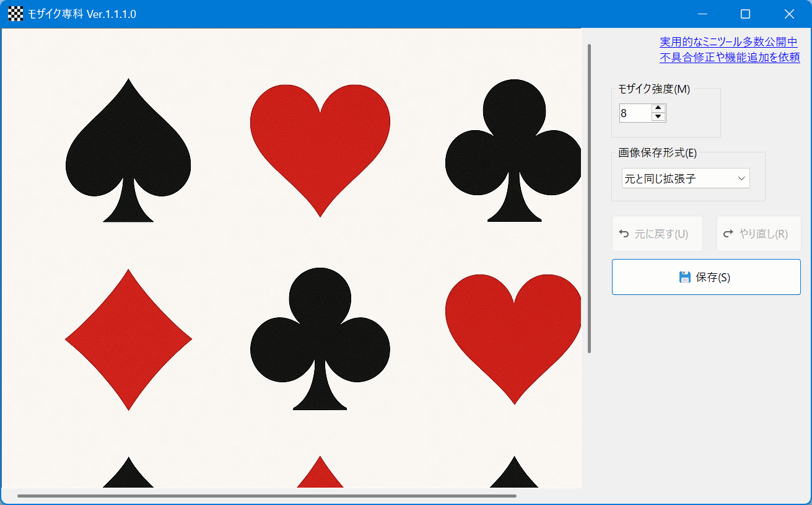The width and height of the screenshot is (812, 505).
Task: Open the 不具合修正や機能追加を依頼 link
Action: [x=730, y=58]
